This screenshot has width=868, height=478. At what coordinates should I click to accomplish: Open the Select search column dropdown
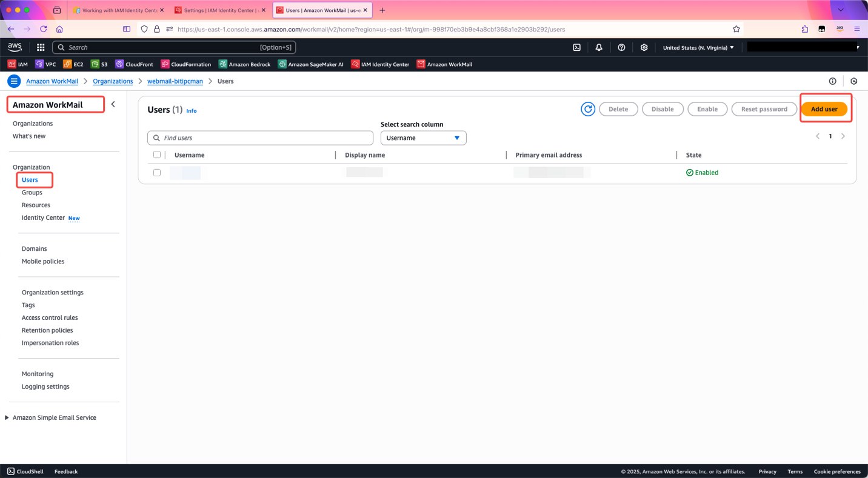click(423, 138)
